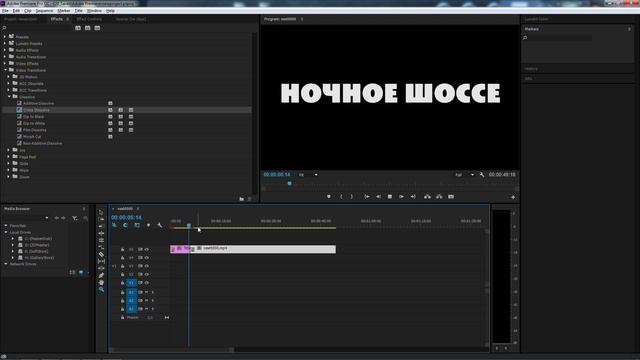
Task: Add a marker from the timeline header
Action: point(148,225)
